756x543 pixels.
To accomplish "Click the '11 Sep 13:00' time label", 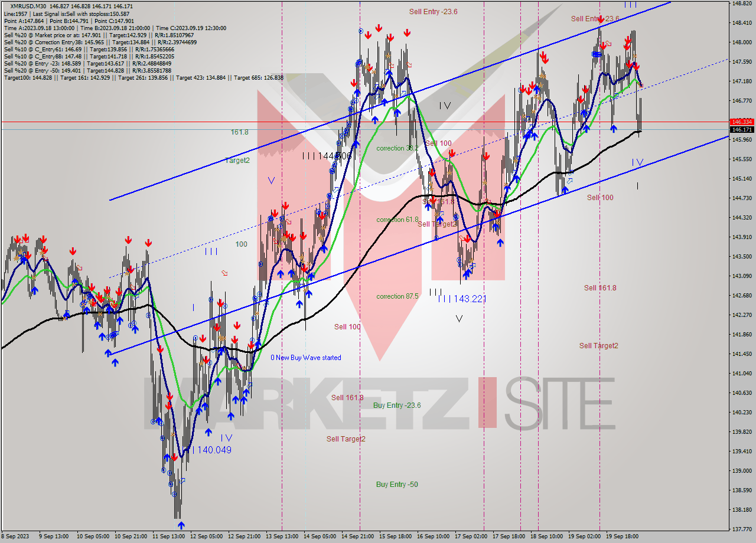I will coord(168,537).
